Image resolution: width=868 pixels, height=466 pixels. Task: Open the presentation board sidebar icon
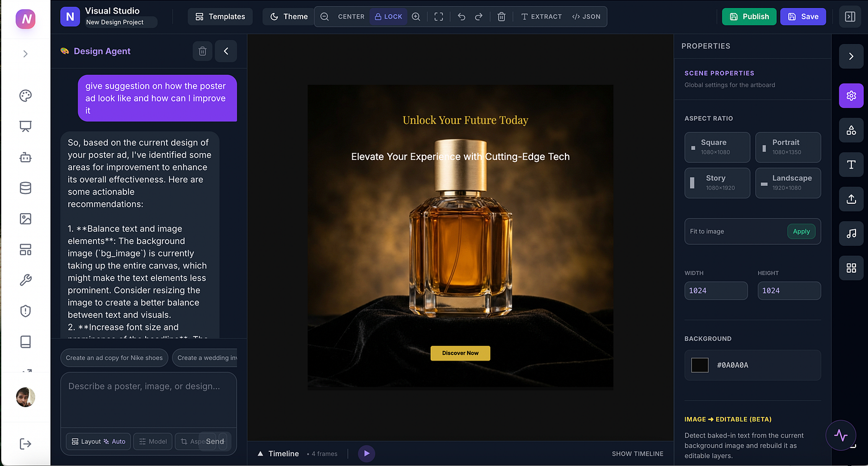coord(25,126)
